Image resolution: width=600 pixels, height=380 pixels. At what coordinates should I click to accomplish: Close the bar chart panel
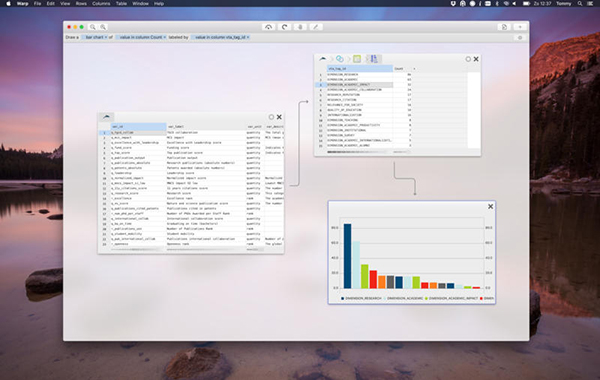[491, 207]
